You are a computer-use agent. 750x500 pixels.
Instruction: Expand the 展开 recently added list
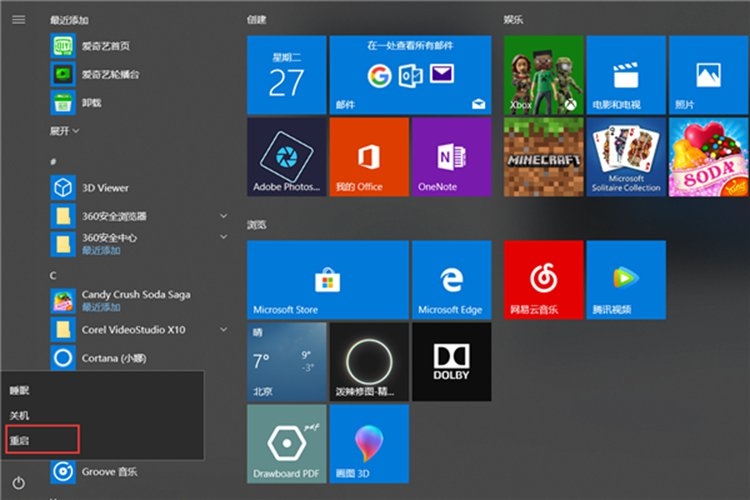[64, 131]
